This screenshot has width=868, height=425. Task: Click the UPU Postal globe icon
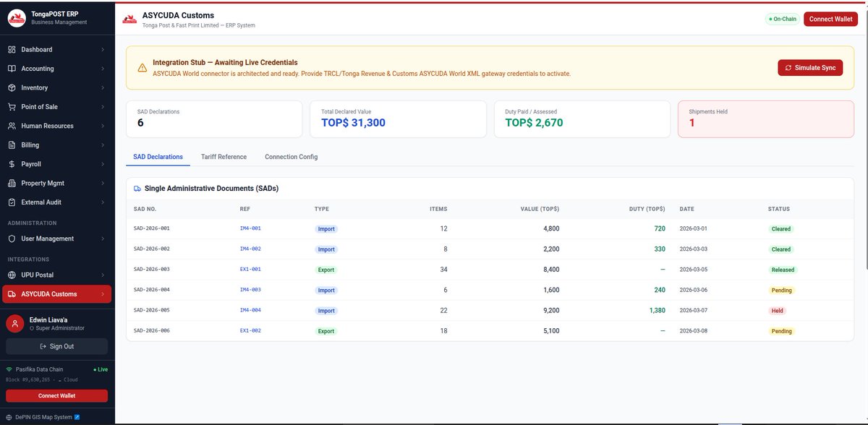click(x=12, y=275)
